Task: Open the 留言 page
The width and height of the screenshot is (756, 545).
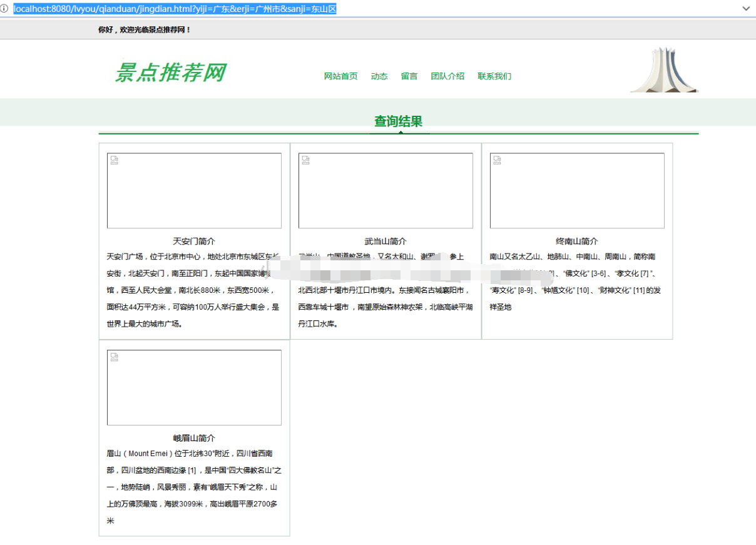Action: [409, 76]
